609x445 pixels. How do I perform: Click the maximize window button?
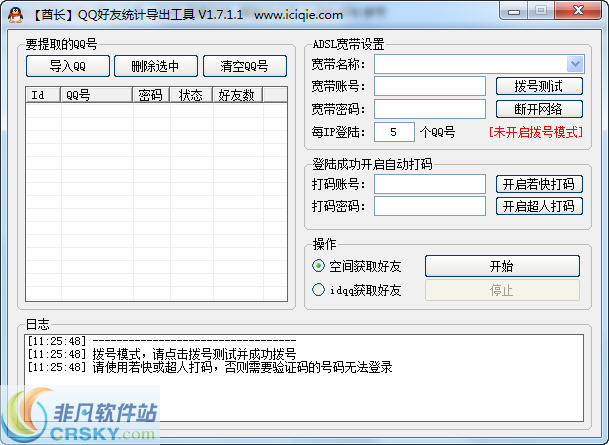541,11
